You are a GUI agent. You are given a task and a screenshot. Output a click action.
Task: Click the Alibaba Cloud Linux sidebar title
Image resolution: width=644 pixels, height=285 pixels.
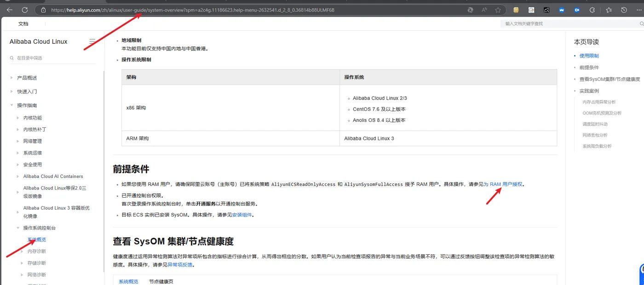click(x=39, y=41)
